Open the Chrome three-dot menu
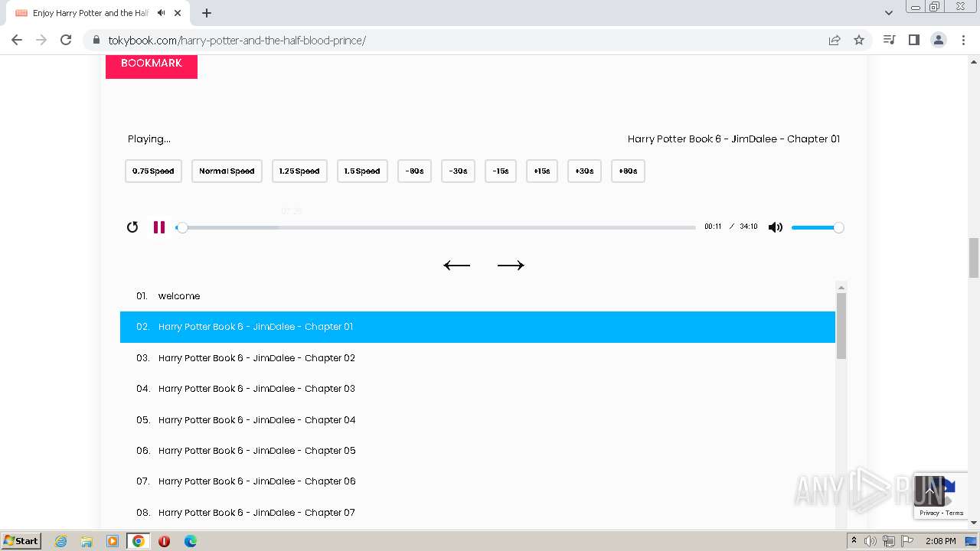980x551 pixels. click(963, 40)
